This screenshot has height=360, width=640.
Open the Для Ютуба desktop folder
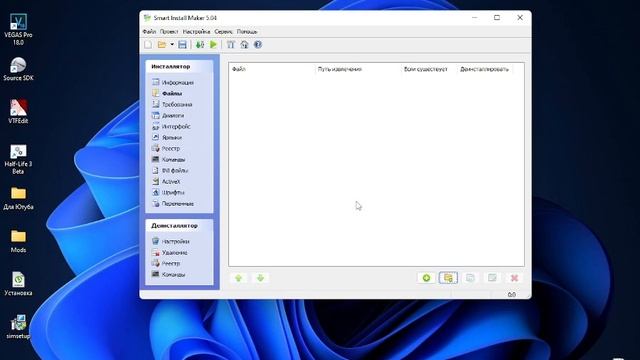18,199
